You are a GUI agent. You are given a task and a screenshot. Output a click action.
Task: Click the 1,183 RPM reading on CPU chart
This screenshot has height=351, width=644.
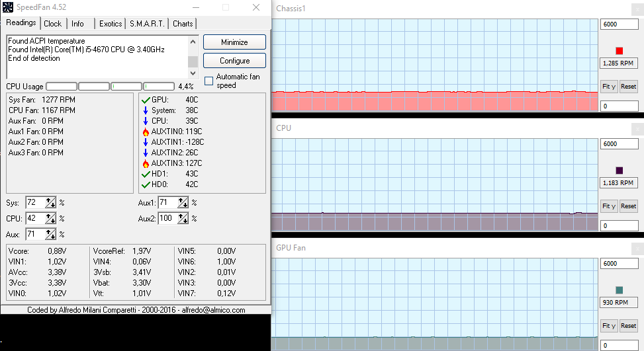coord(620,183)
